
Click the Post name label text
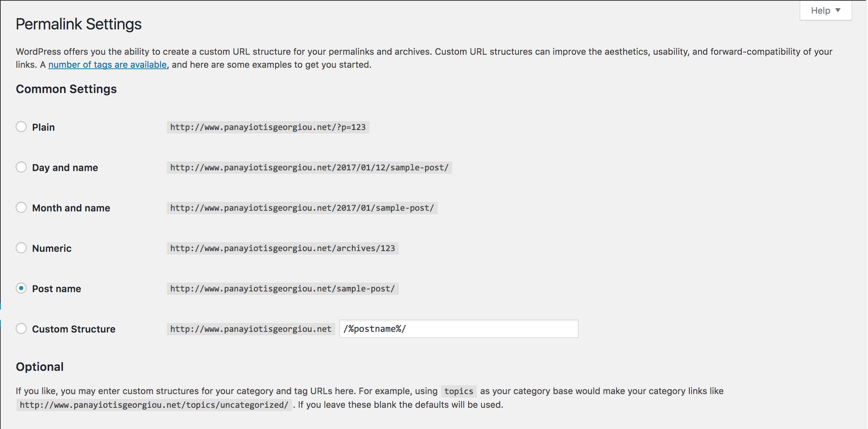[x=57, y=289]
